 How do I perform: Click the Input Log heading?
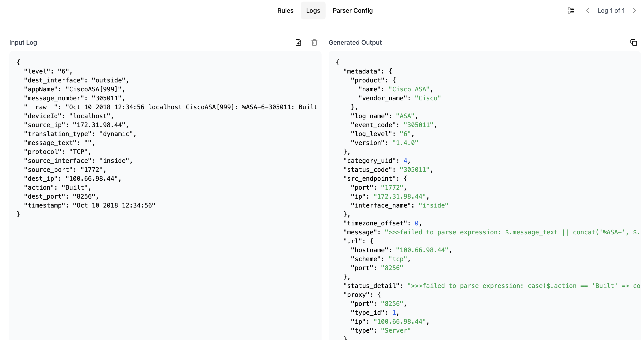[x=23, y=42]
